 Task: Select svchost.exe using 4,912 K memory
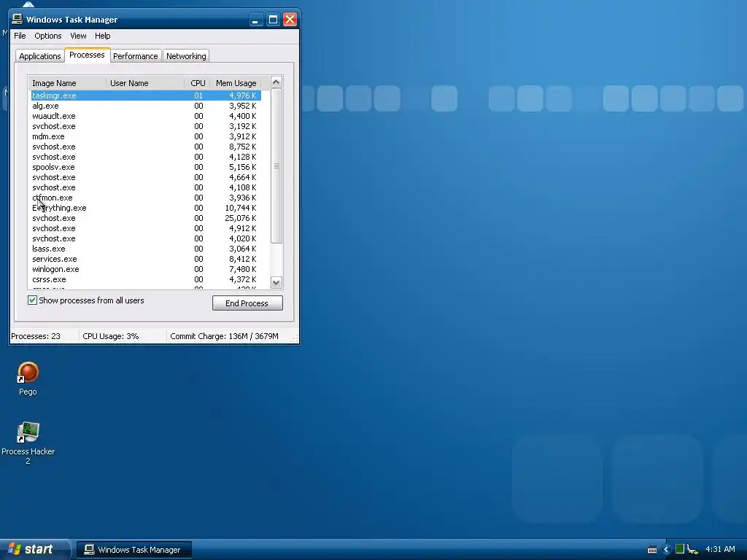point(146,228)
